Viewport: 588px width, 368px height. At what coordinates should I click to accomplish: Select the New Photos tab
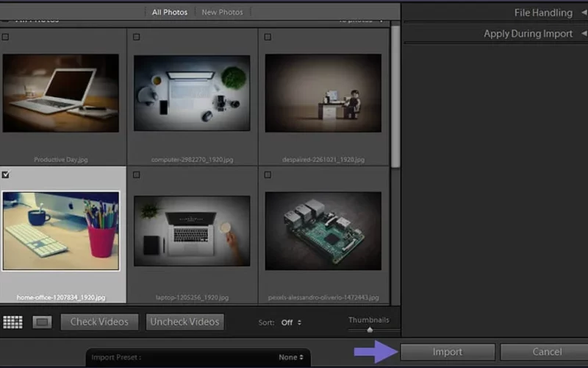click(222, 13)
